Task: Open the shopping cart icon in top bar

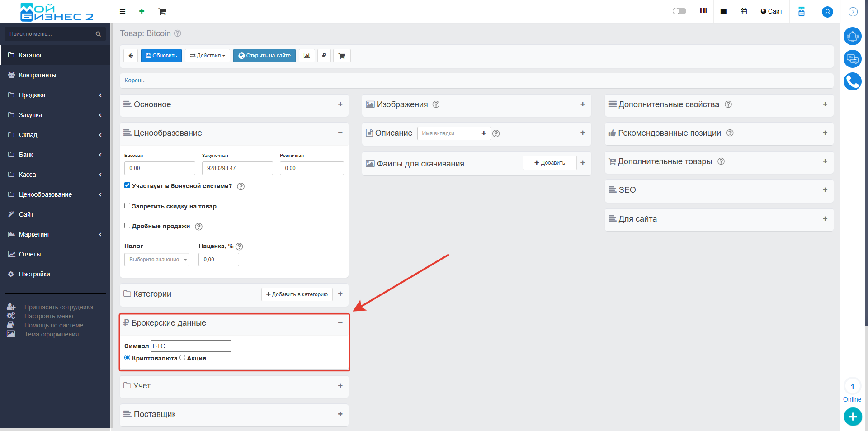Action: tap(162, 12)
